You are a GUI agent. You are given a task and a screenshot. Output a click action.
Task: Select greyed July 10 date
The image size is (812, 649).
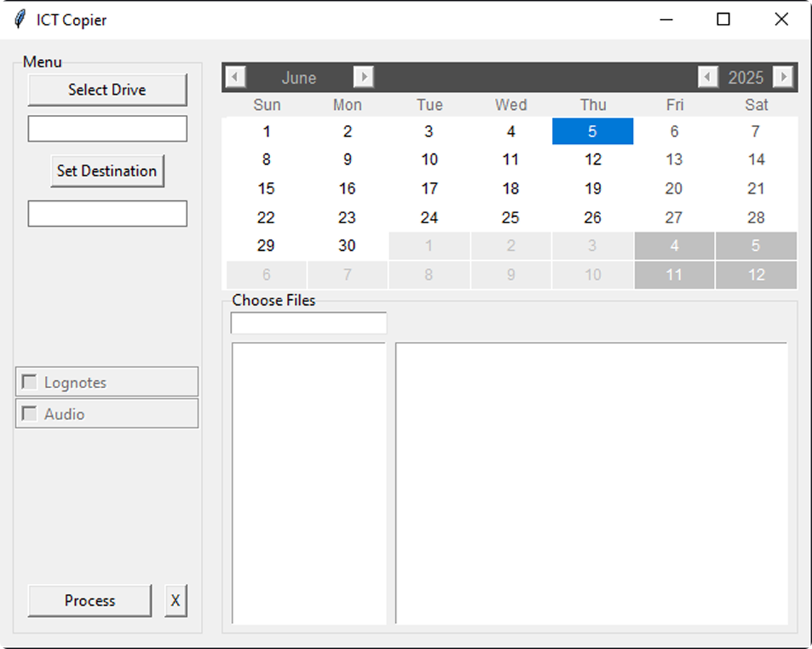[592, 275]
